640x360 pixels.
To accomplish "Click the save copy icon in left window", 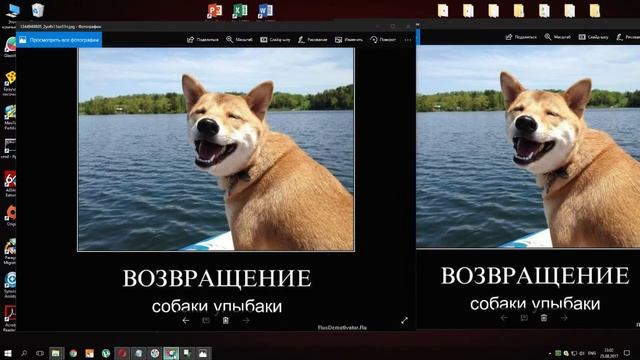I will point(206,321).
